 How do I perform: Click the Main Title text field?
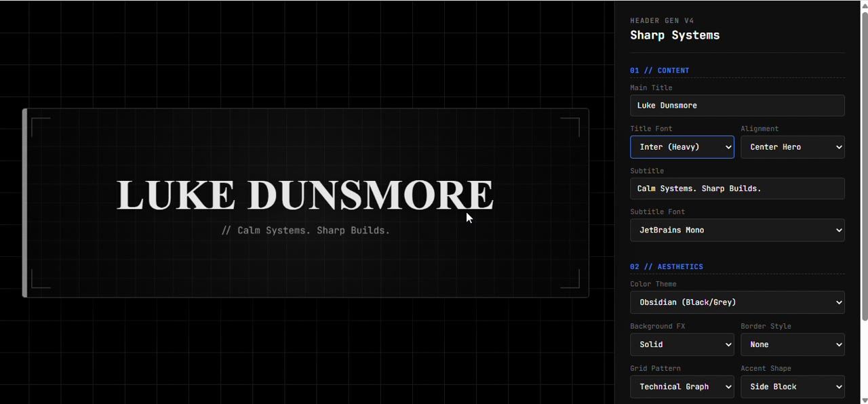[736, 106]
